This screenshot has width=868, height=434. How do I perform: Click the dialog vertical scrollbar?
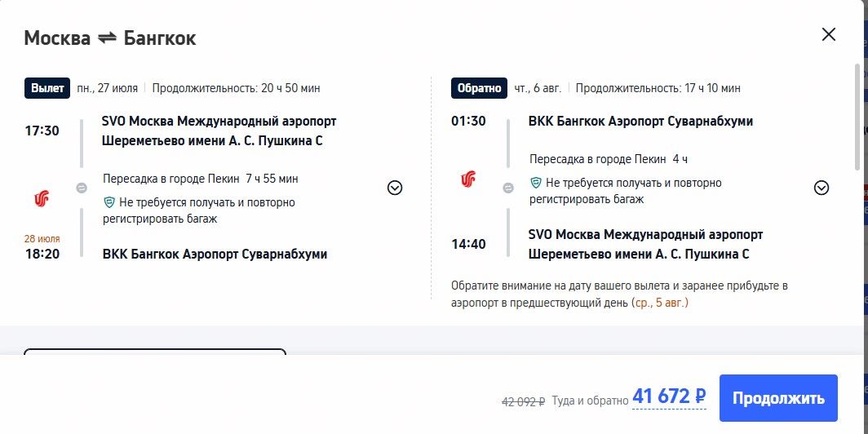click(x=857, y=116)
